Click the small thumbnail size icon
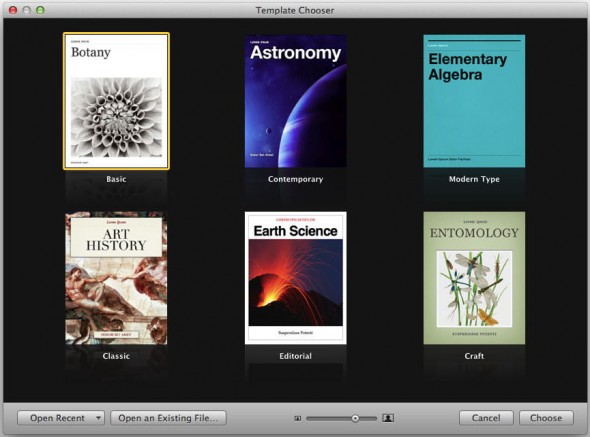The image size is (590, 437). (298, 418)
